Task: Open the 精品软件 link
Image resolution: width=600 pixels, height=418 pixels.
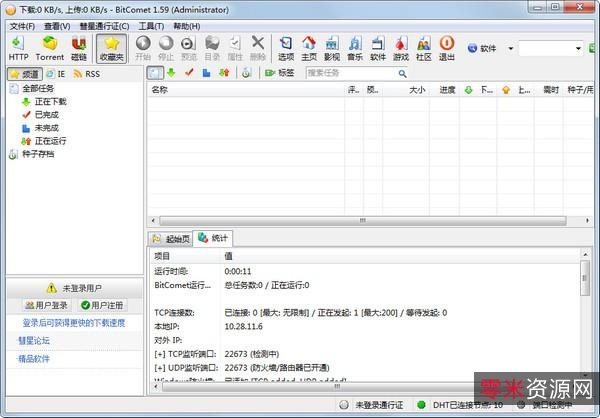Action: (x=34, y=359)
